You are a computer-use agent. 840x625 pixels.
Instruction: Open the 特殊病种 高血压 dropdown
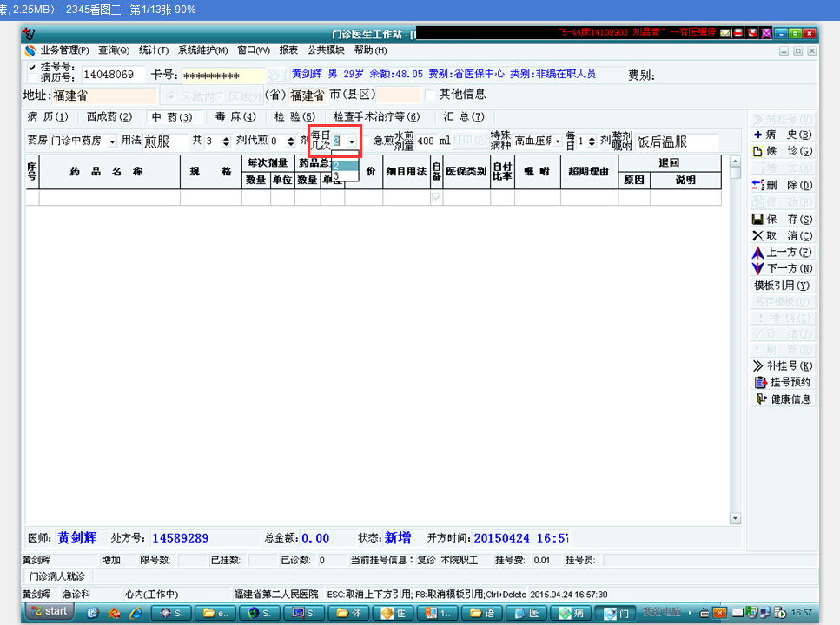pyautogui.click(x=558, y=141)
